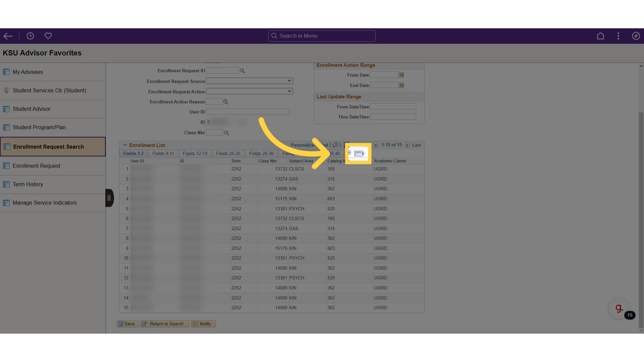The height and width of the screenshot is (362, 644).
Task: Look up Class Nbr magnifier
Action: (226, 133)
